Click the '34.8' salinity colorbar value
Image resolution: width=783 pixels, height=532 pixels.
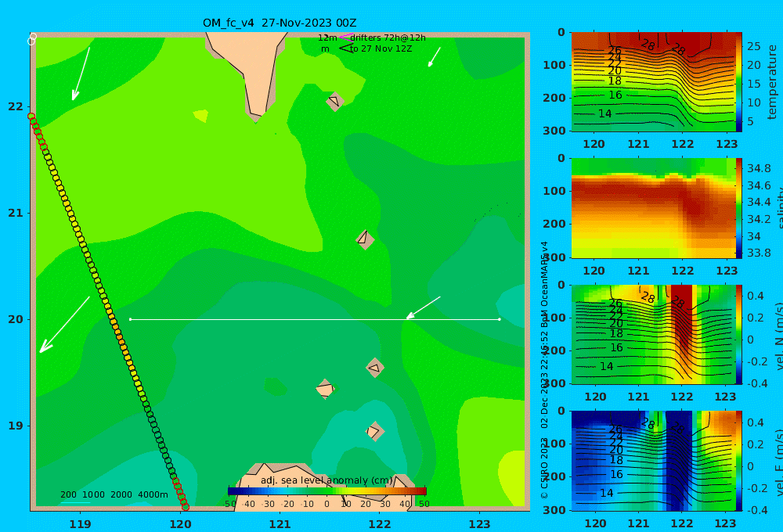(x=759, y=168)
